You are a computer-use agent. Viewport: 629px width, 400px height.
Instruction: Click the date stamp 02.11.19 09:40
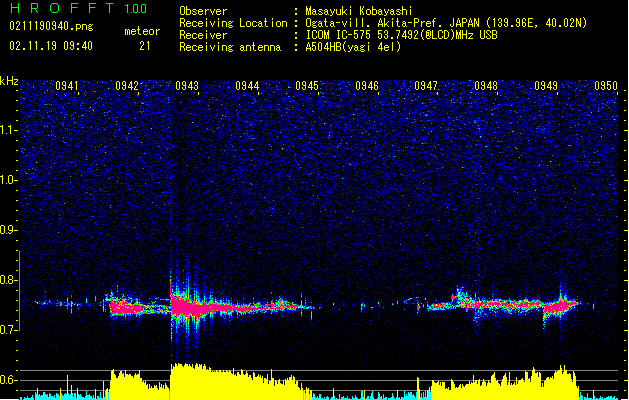(51, 46)
